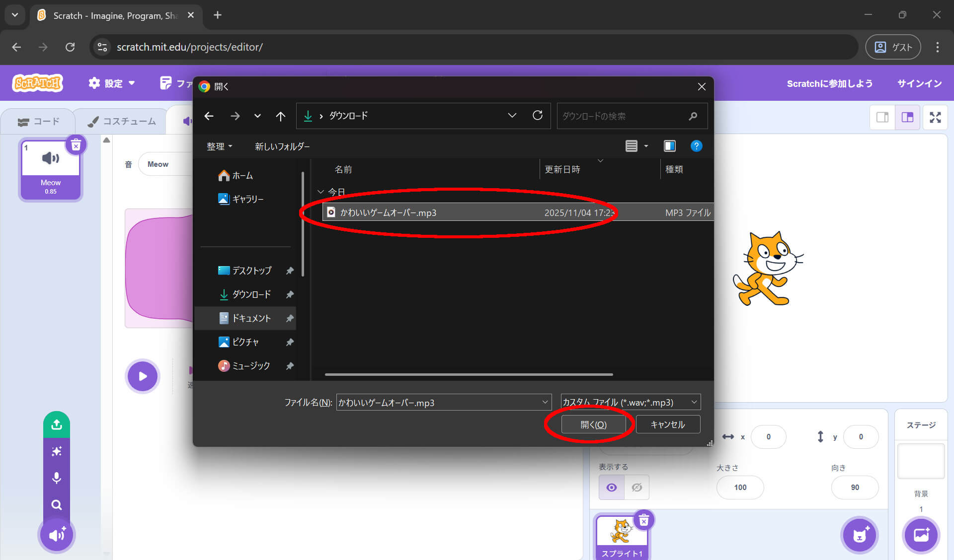This screenshot has height=560, width=954.
Task: Open the 設定 settings menu
Action: [x=112, y=83]
